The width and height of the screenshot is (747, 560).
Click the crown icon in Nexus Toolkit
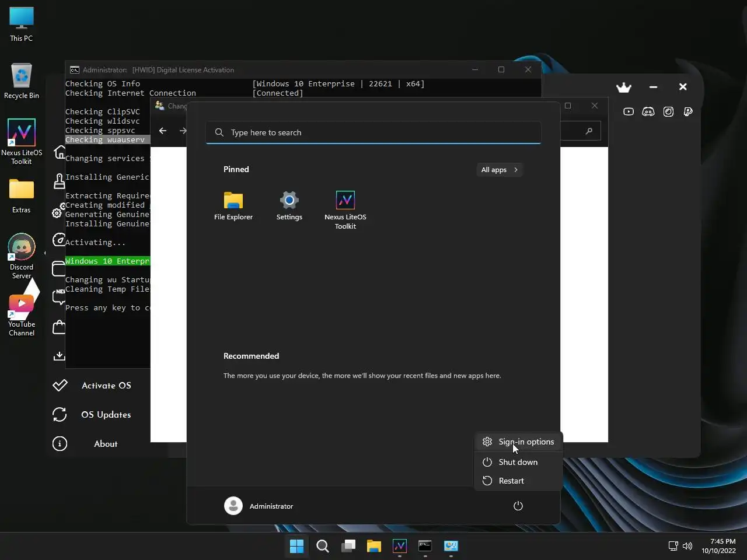pos(624,87)
